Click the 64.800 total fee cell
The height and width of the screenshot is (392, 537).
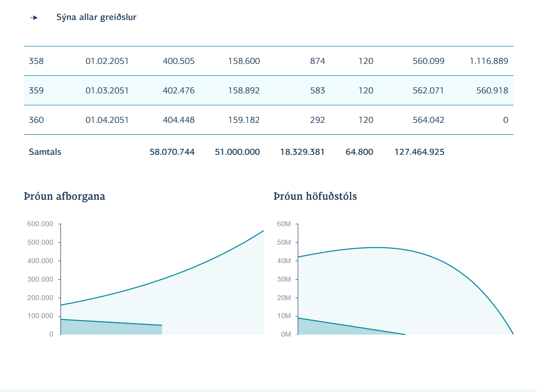point(359,152)
